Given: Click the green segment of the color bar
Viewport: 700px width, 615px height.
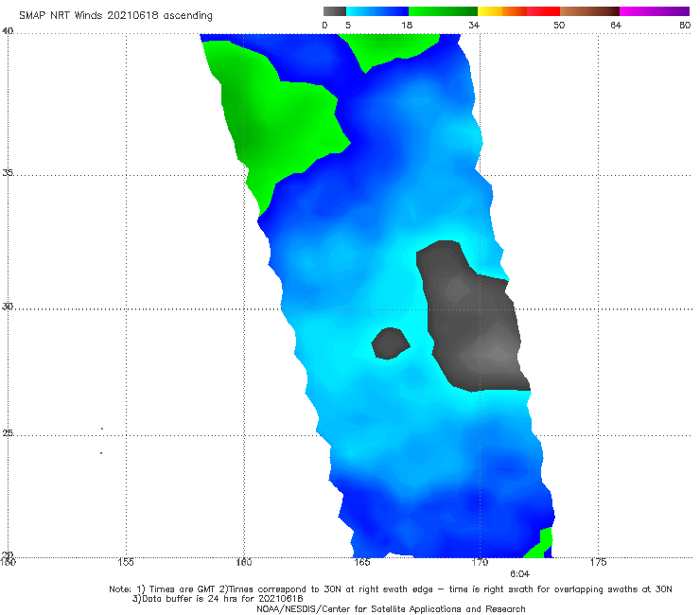Looking at the screenshot, I should point(443,11).
